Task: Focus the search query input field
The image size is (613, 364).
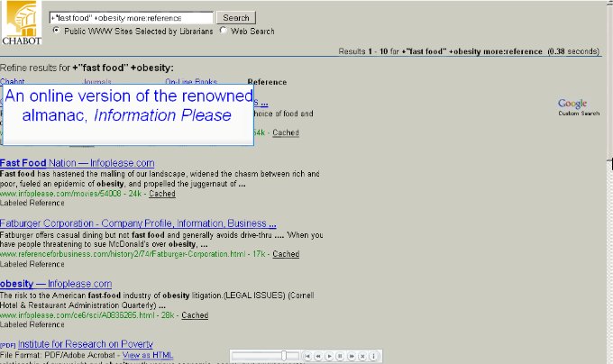Action: click(x=132, y=18)
